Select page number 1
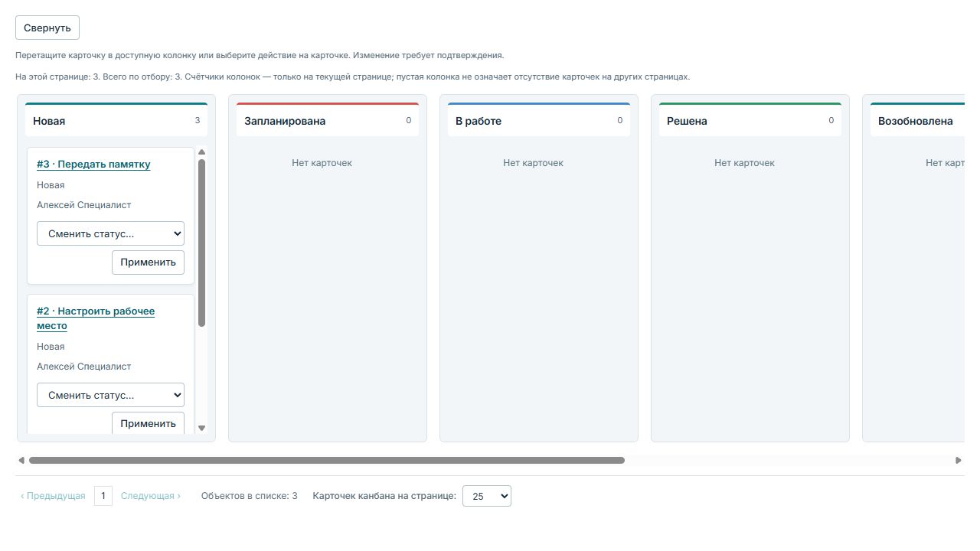The height and width of the screenshot is (551, 980). 103,496
